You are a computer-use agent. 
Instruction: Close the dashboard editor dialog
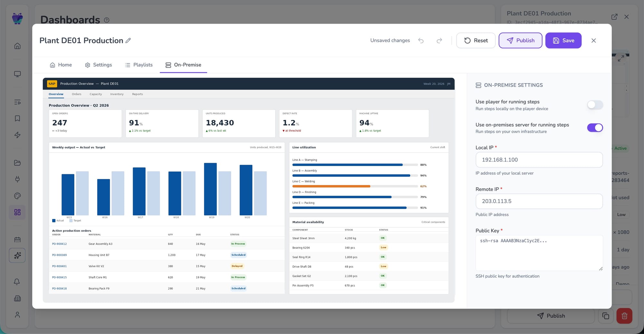[594, 40]
